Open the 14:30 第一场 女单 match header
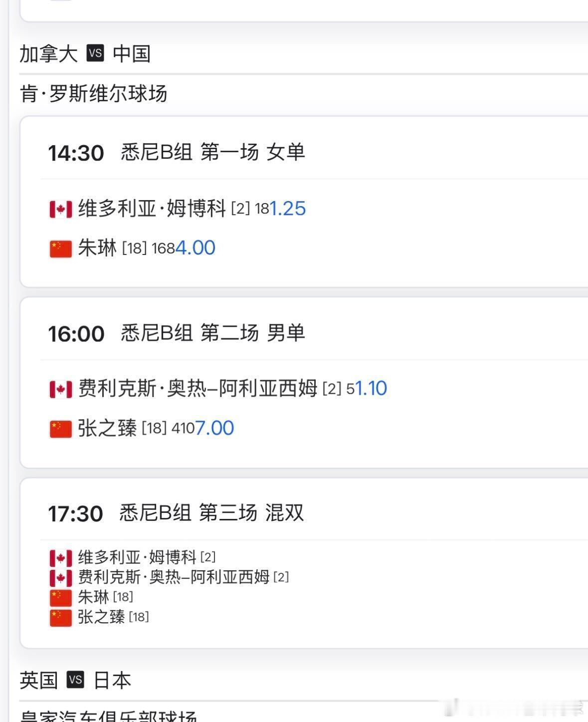The image size is (588, 722). pyautogui.click(x=177, y=152)
